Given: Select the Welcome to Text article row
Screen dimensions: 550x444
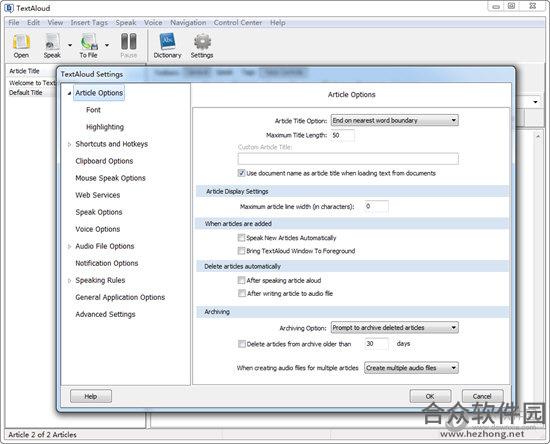Looking at the screenshot, I should click(32, 83).
